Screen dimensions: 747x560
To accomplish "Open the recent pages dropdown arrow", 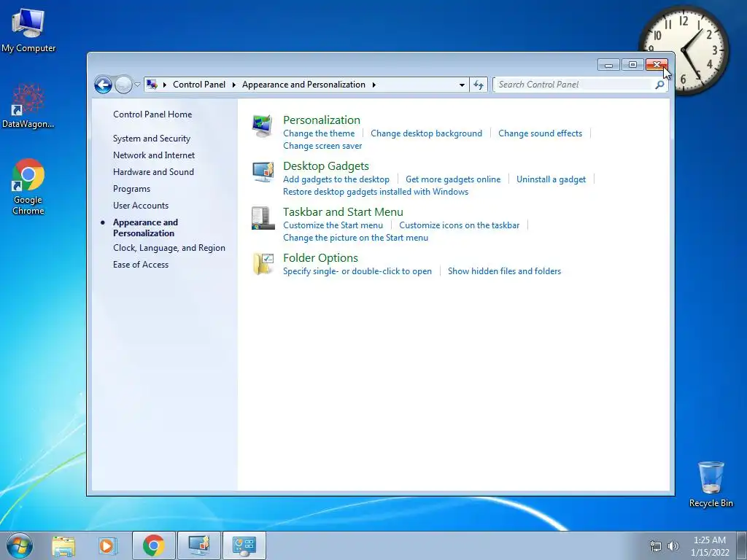I will [137, 85].
